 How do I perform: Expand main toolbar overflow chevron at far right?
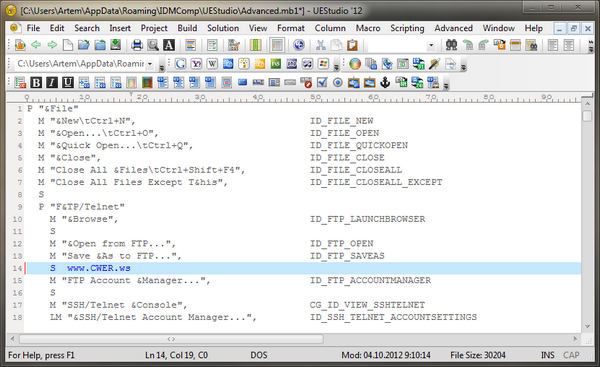591,46
